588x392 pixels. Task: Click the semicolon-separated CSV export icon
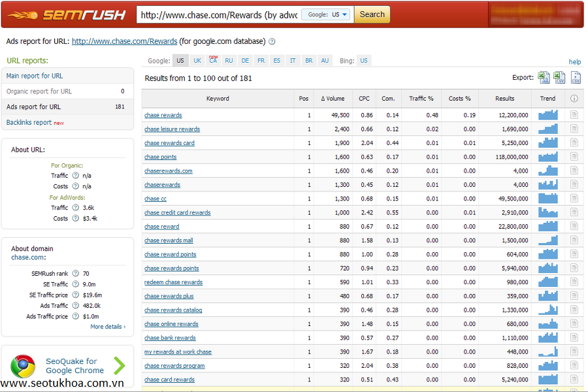click(576, 78)
